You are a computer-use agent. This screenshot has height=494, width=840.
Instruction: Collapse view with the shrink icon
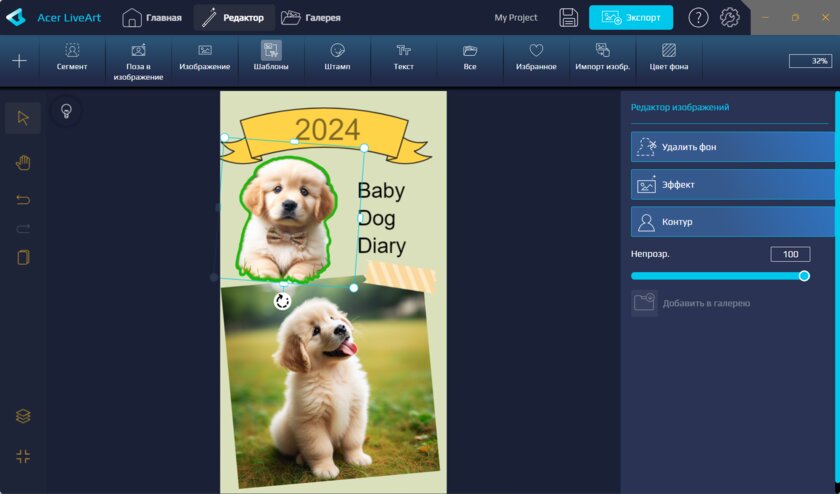click(x=23, y=456)
